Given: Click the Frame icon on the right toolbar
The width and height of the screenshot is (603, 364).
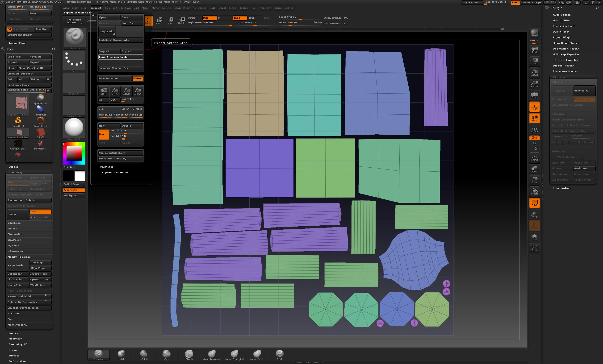Looking at the screenshot, I should click(535, 157).
